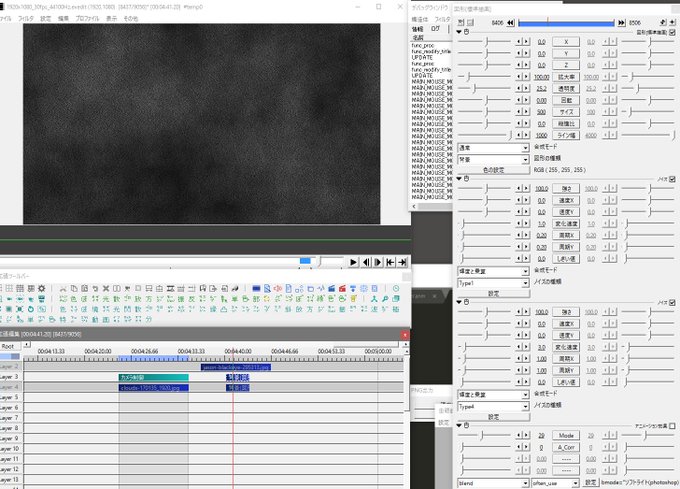Select the カメラ制御 object on Layer 3
The image size is (680, 489).
click(x=154, y=377)
